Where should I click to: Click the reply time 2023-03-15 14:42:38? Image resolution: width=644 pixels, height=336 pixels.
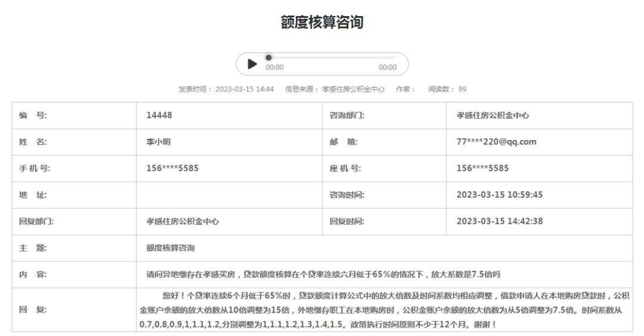pyautogui.click(x=500, y=221)
